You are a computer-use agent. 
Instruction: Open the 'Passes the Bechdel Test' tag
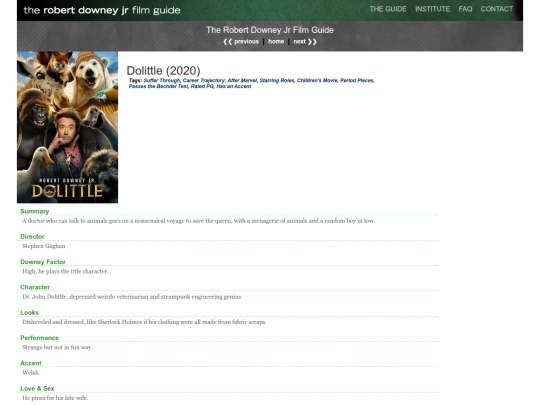[x=158, y=86]
